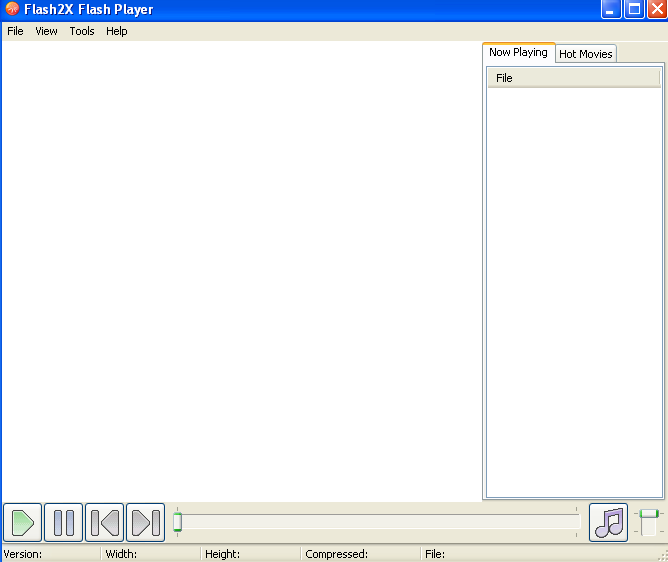Click the File: status bar field
The width and height of the screenshot is (668, 562).
tap(541, 554)
